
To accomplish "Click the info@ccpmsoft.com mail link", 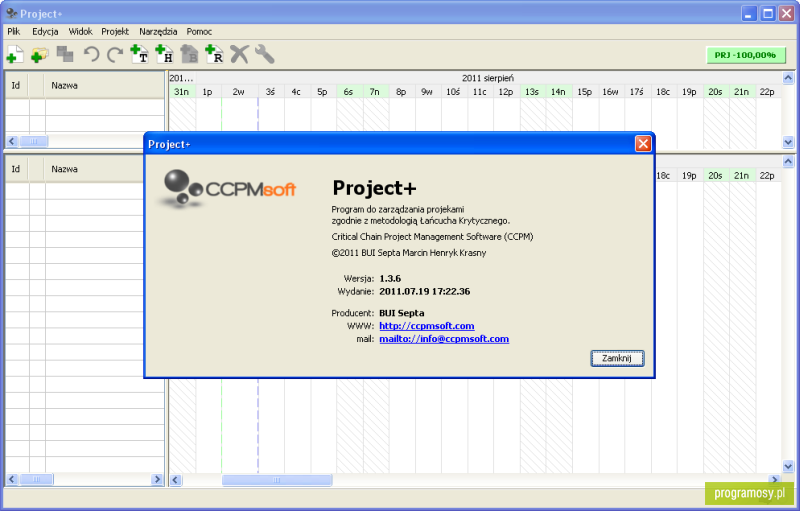I will point(444,339).
